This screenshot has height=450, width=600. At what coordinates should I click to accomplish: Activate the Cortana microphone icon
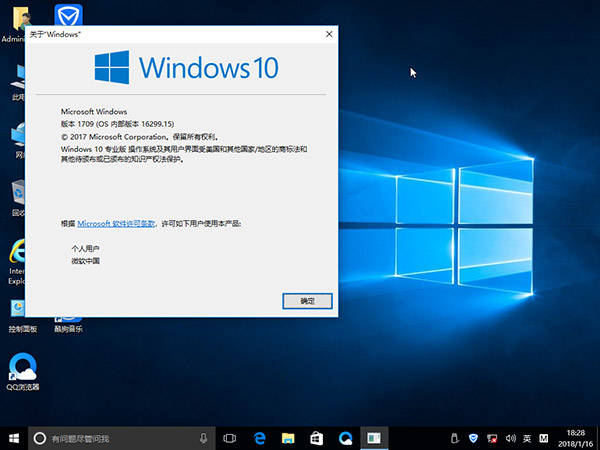204,438
